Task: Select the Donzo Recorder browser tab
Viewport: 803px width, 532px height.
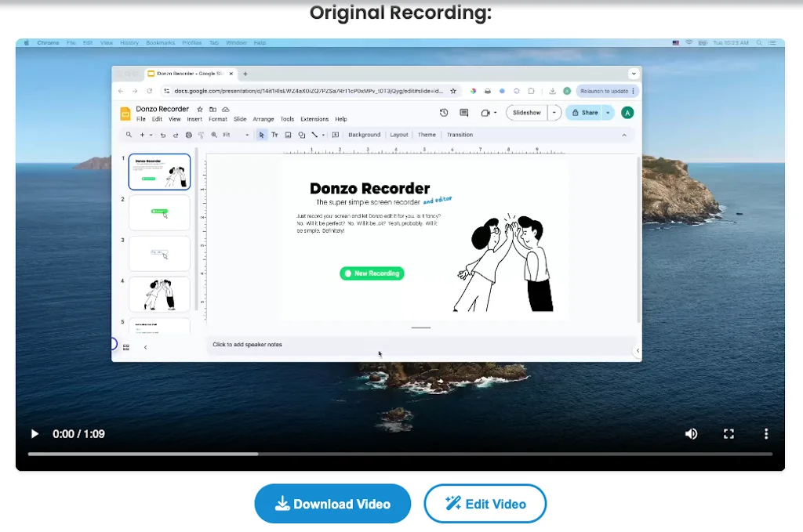Action: pyautogui.click(x=188, y=73)
